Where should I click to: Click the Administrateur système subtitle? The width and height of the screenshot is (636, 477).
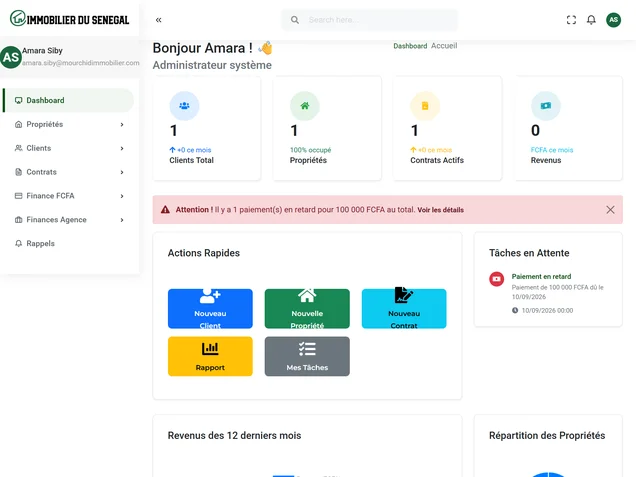click(212, 65)
